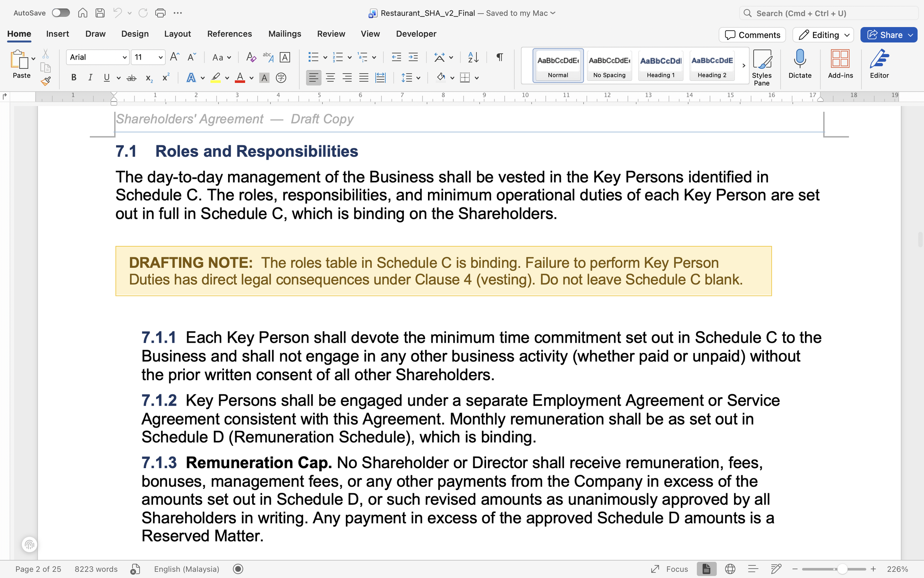Open the Editing mode dropdown

point(823,35)
